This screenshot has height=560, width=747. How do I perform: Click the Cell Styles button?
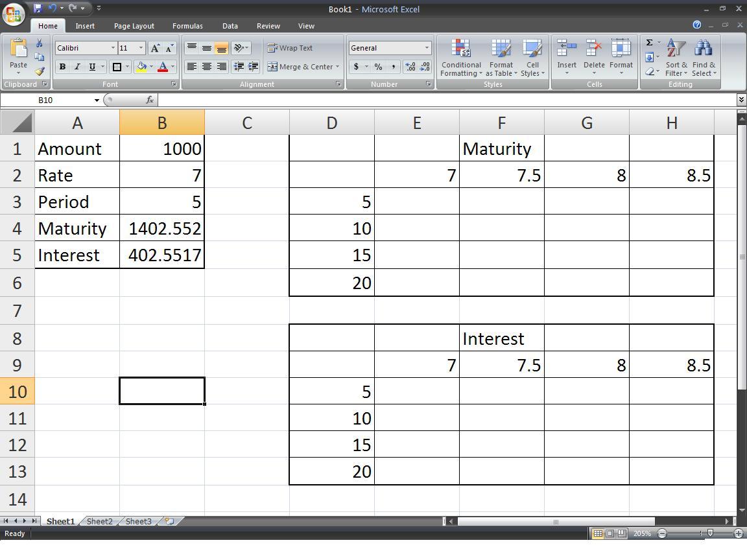(533, 58)
